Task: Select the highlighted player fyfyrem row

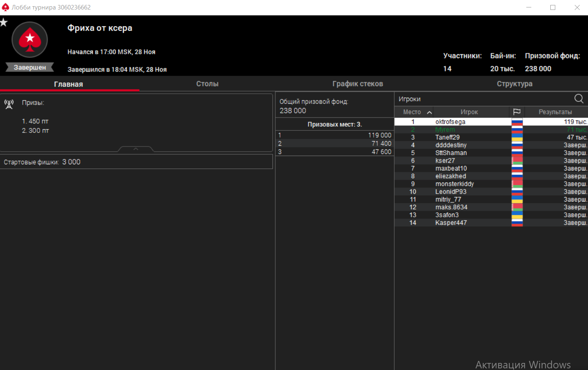Action: 445,130
